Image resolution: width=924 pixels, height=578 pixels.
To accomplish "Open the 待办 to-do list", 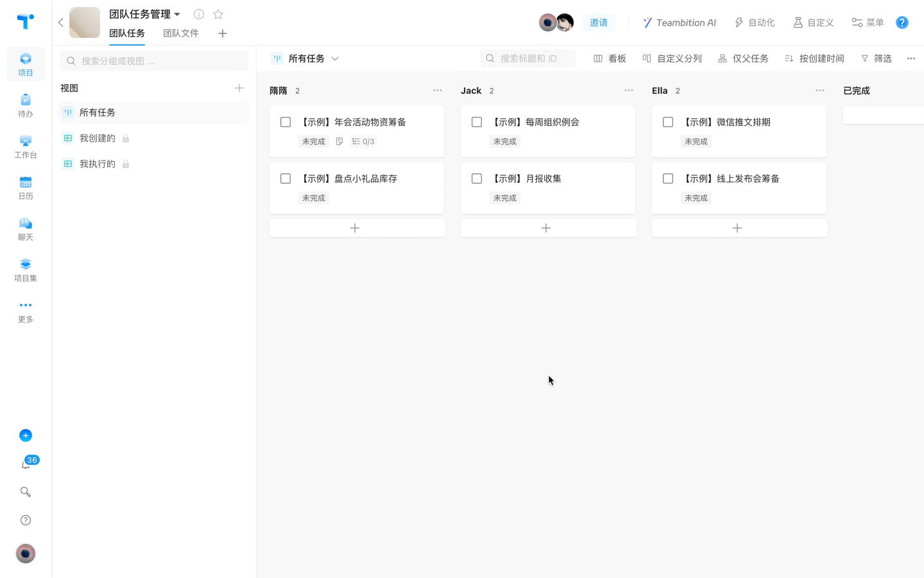I will [26, 105].
